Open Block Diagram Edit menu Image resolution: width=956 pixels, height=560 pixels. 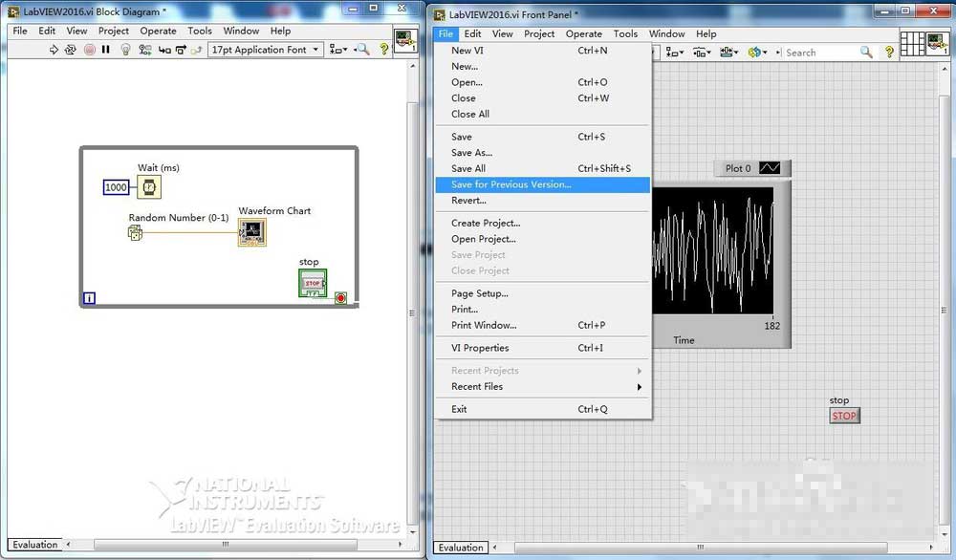tap(47, 31)
